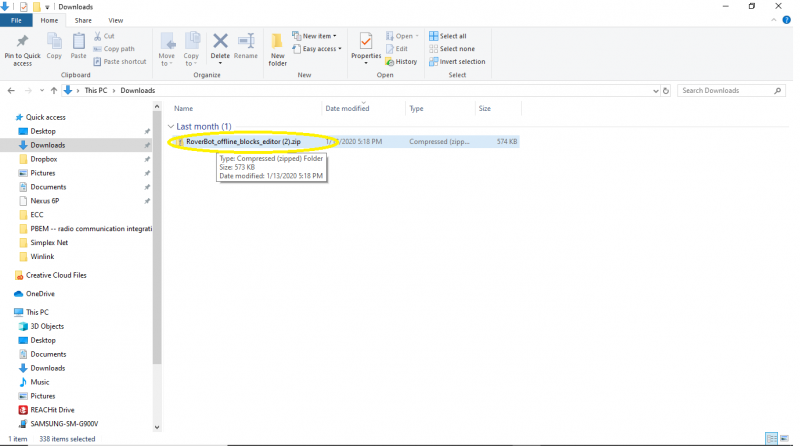
Task: Open the File tab
Action: point(16,20)
